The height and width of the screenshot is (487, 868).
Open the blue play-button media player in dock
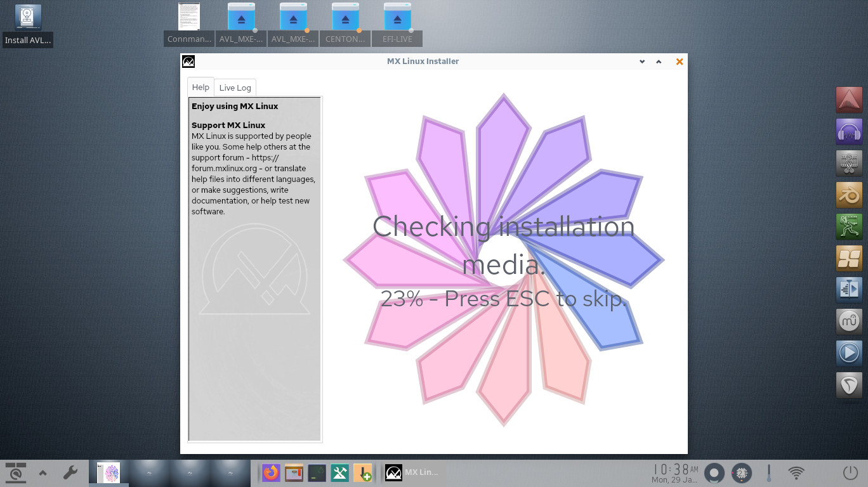point(849,353)
